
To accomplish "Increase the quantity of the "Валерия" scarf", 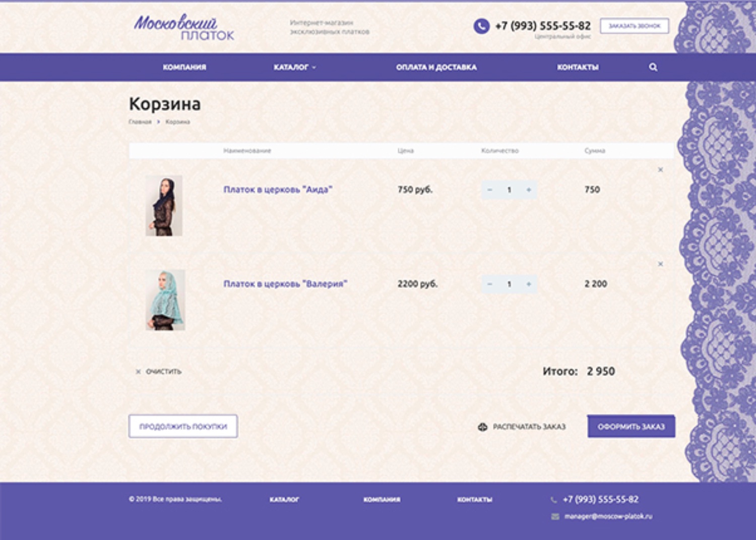I will pos(529,284).
